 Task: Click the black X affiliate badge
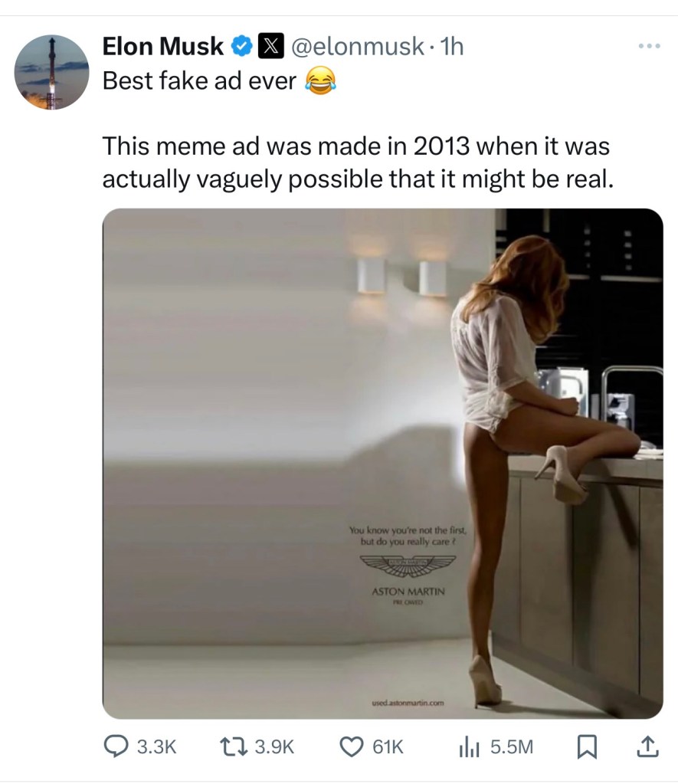click(270, 46)
